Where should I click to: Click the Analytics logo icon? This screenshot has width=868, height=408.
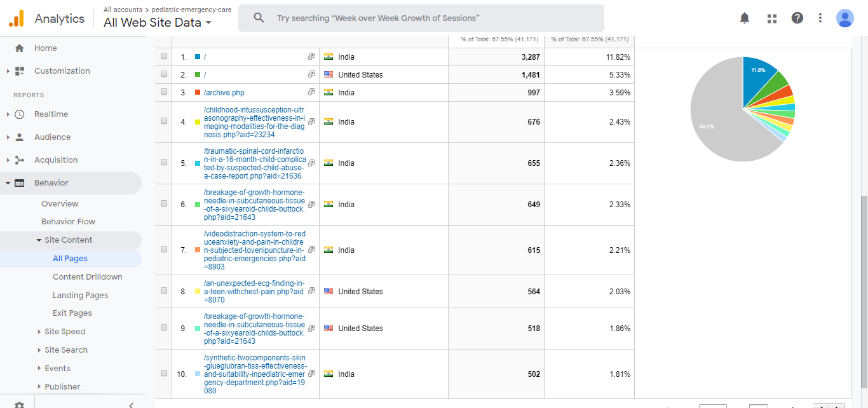tap(17, 18)
